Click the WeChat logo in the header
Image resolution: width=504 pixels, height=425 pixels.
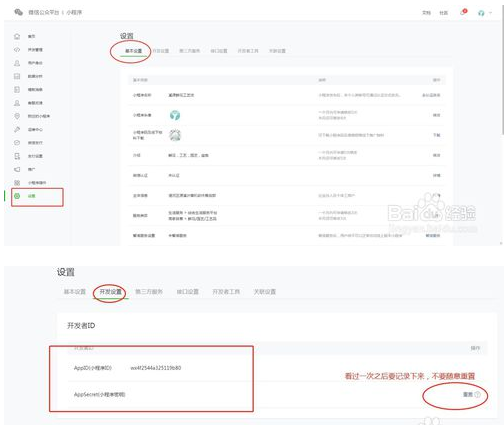tap(18, 12)
